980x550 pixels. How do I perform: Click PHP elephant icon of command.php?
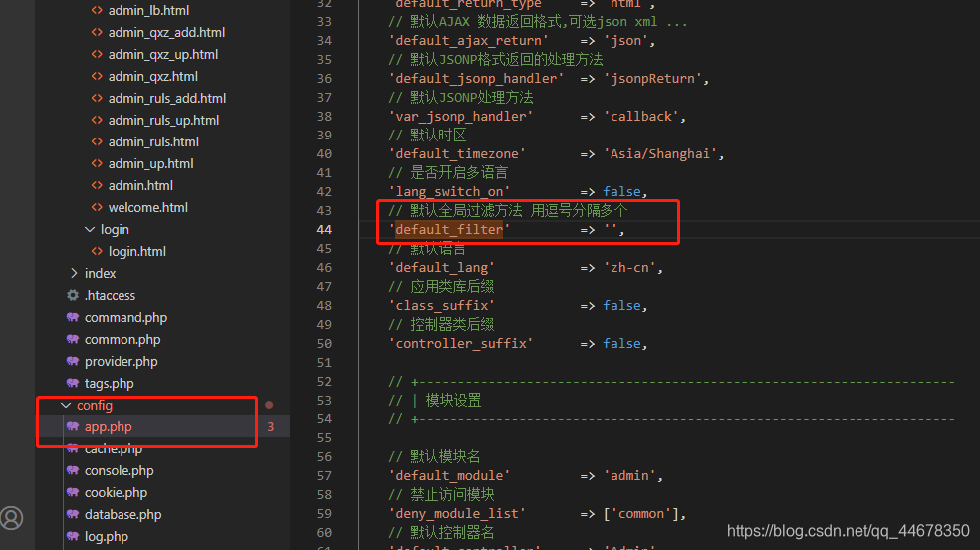73,317
